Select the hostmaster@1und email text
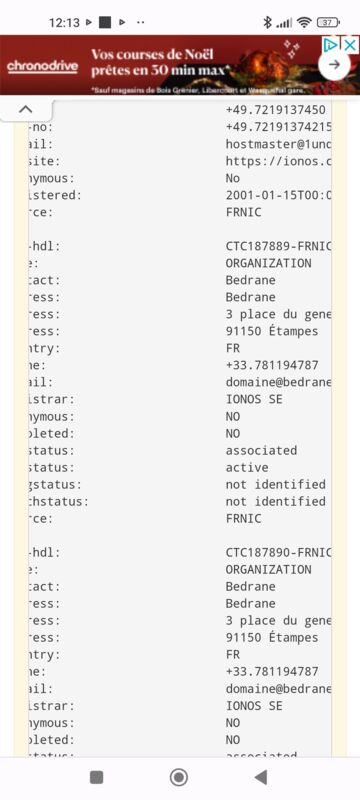Image resolution: width=360 pixels, height=800 pixels. click(278, 144)
